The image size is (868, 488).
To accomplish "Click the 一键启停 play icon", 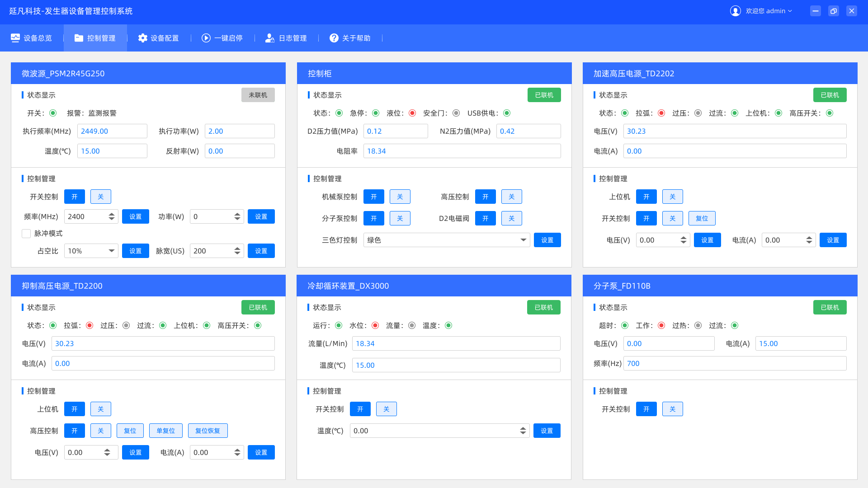I will click(x=206, y=38).
